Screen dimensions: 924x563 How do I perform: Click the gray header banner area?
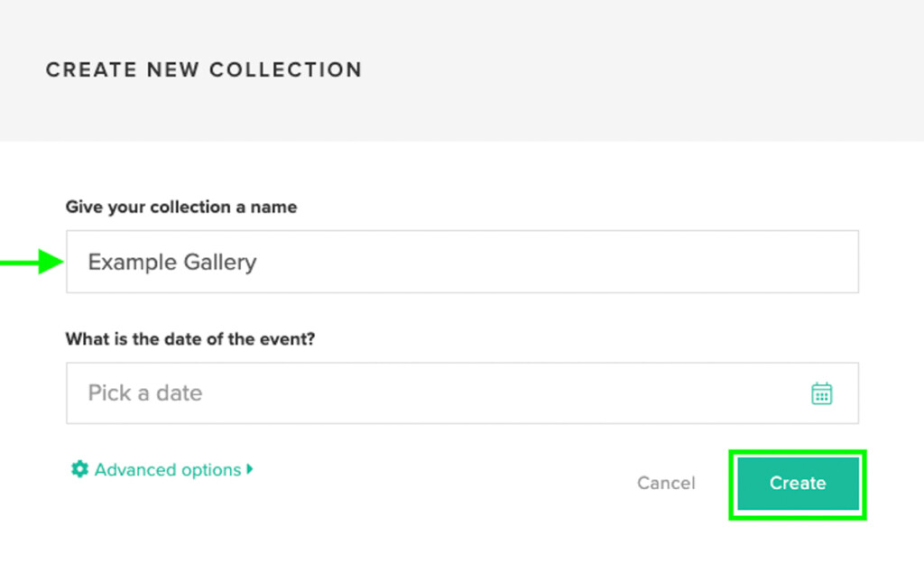[462, 70]
